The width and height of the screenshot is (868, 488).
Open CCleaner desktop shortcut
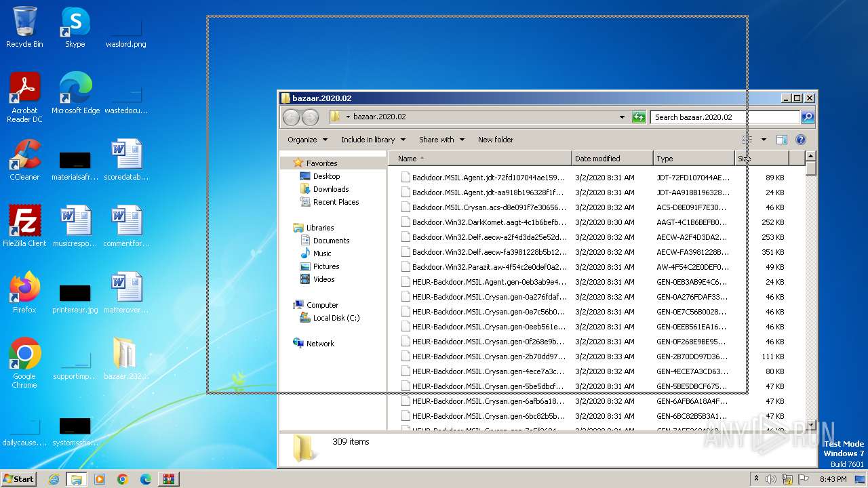tap(24, 160)
